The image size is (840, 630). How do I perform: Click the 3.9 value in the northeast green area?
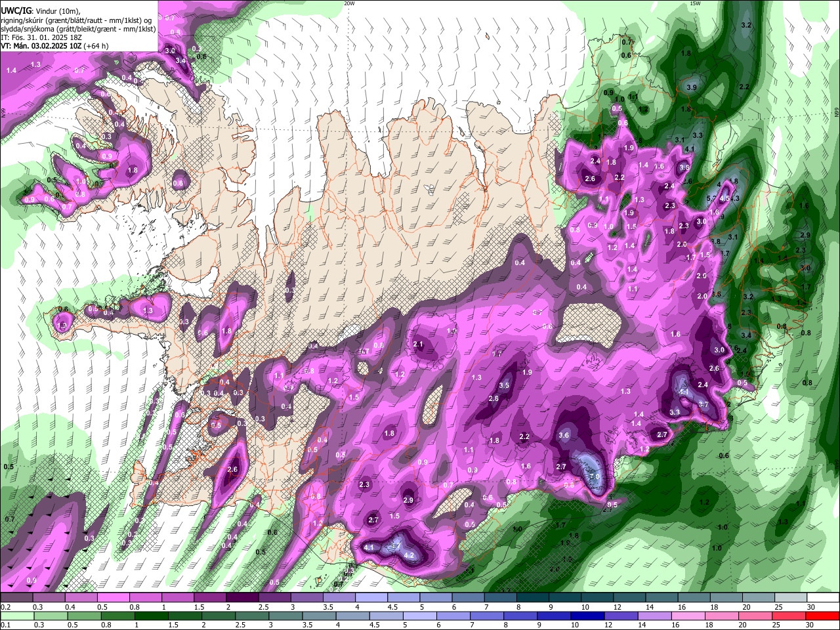tap(692, 87)
